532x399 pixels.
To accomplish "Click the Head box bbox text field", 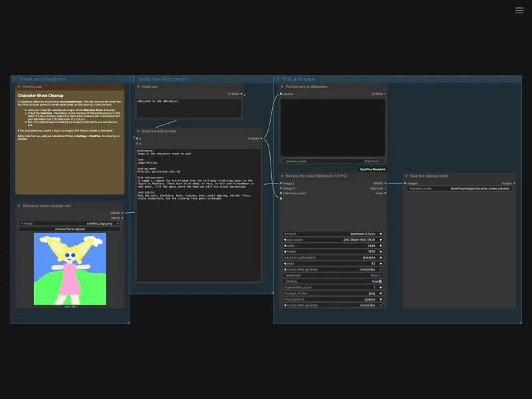I will (189, 108).
